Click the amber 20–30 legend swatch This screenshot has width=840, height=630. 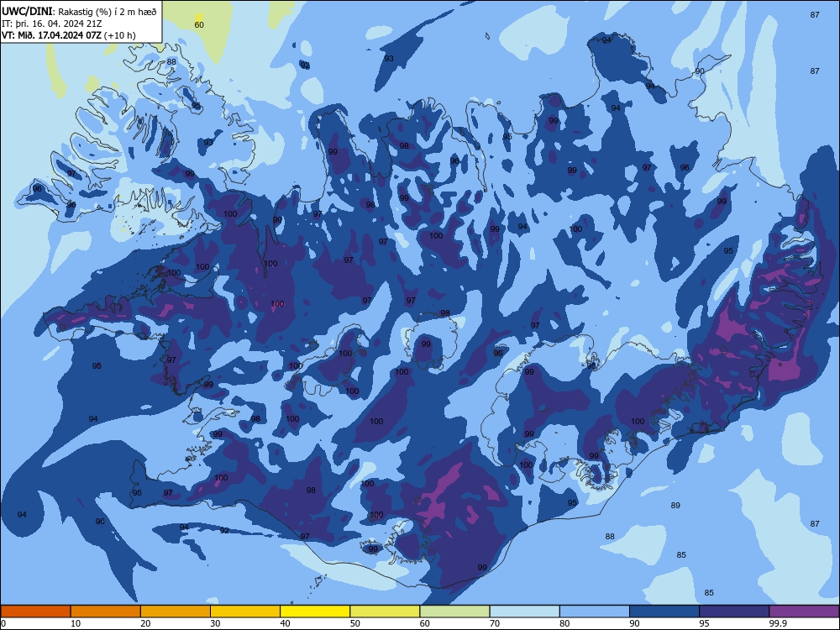[176, 612]
